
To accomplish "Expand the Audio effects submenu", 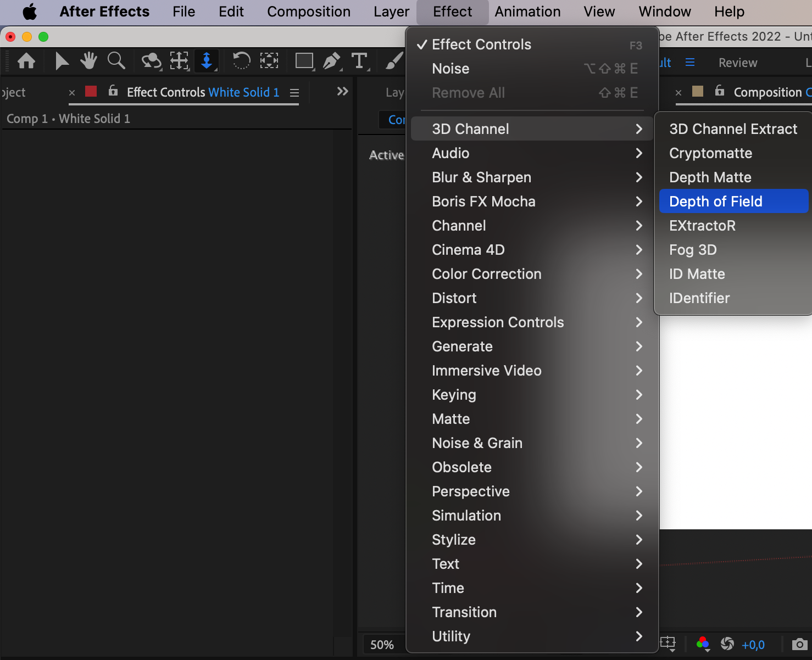I will point(532,153).
